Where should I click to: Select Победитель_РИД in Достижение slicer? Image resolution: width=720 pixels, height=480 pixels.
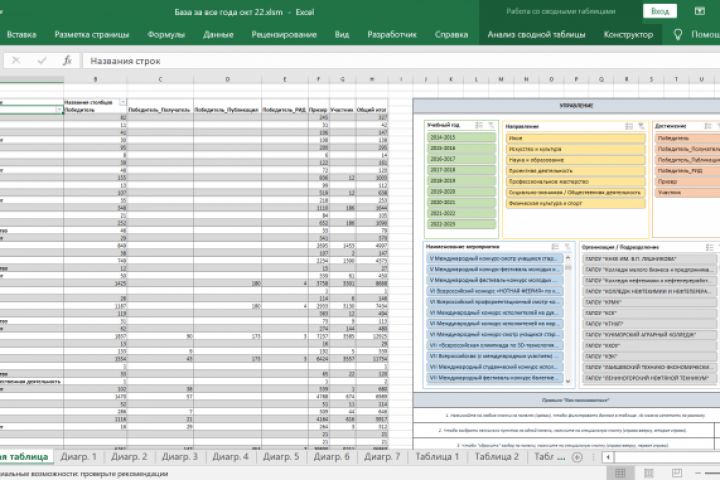(687, 170)
